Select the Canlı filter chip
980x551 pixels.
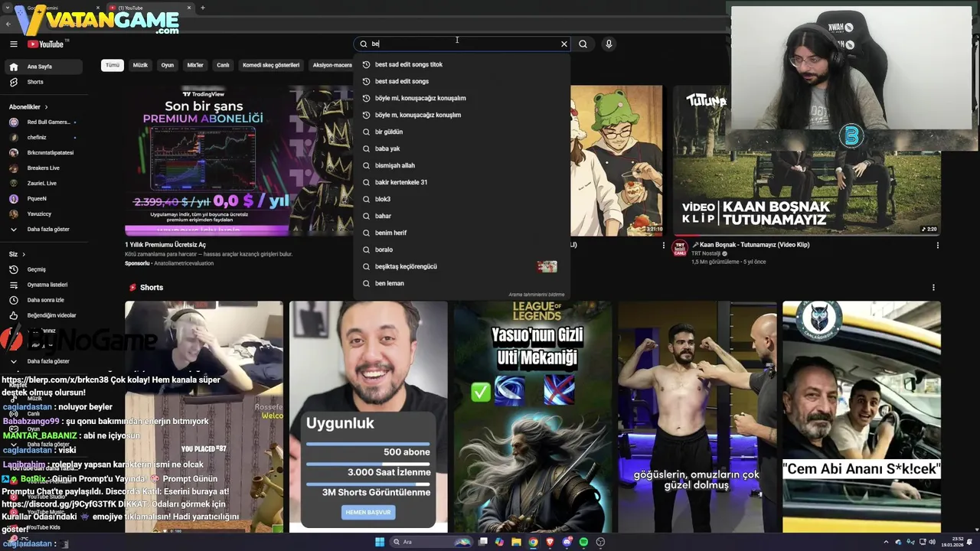coord(223,65)
